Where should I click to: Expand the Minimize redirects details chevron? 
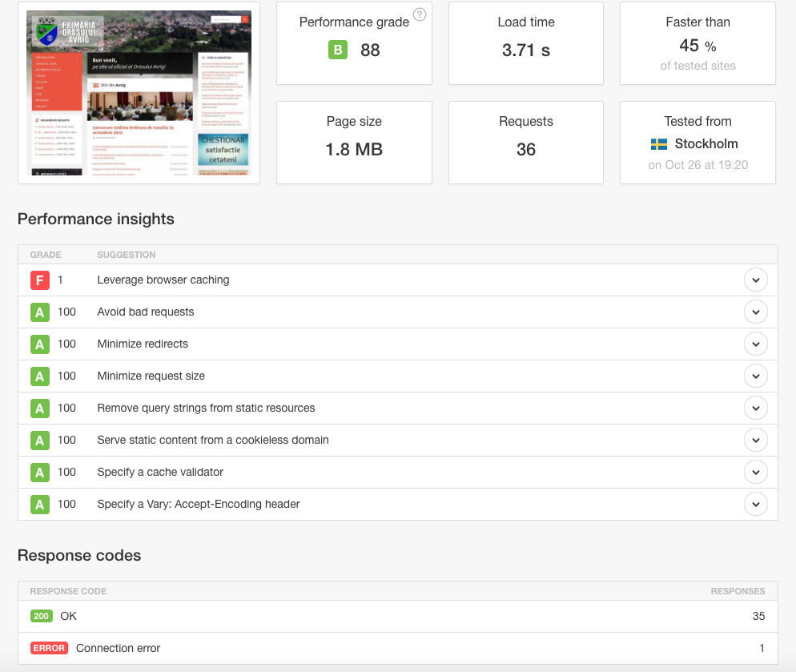pyautogui.click(x=755, y=344)
